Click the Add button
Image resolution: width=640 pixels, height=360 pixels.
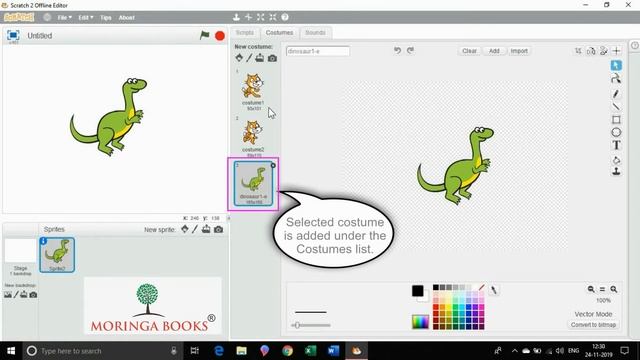494,51
